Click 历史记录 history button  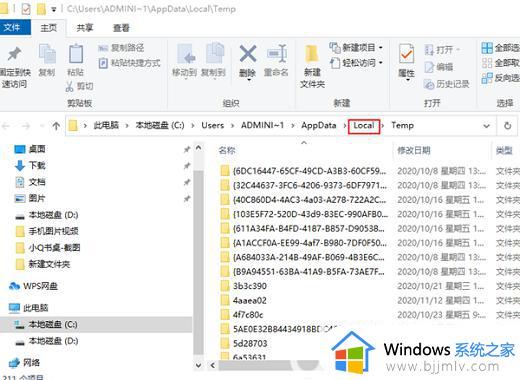point(446,84)
